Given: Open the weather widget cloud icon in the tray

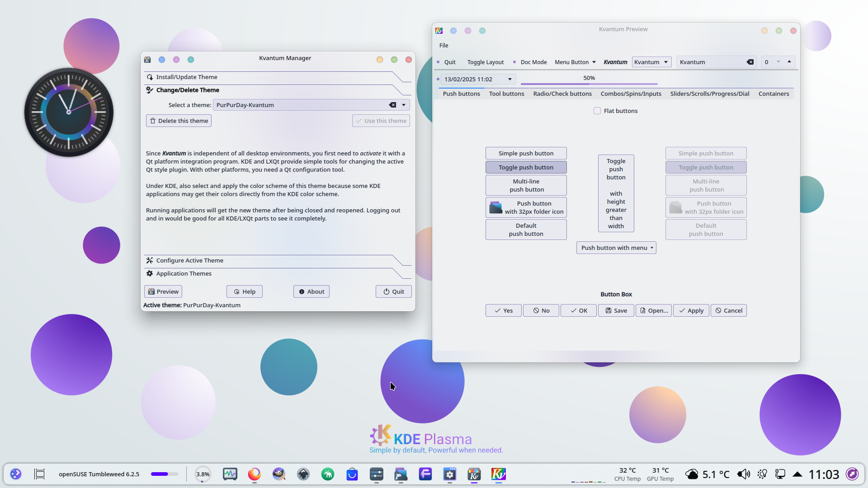Looking at the screenshot, I should point(692,474).
